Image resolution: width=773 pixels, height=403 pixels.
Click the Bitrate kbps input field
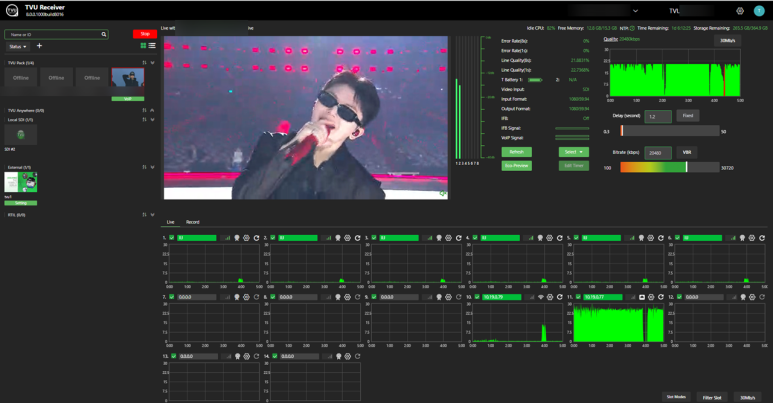coord(658,153)
